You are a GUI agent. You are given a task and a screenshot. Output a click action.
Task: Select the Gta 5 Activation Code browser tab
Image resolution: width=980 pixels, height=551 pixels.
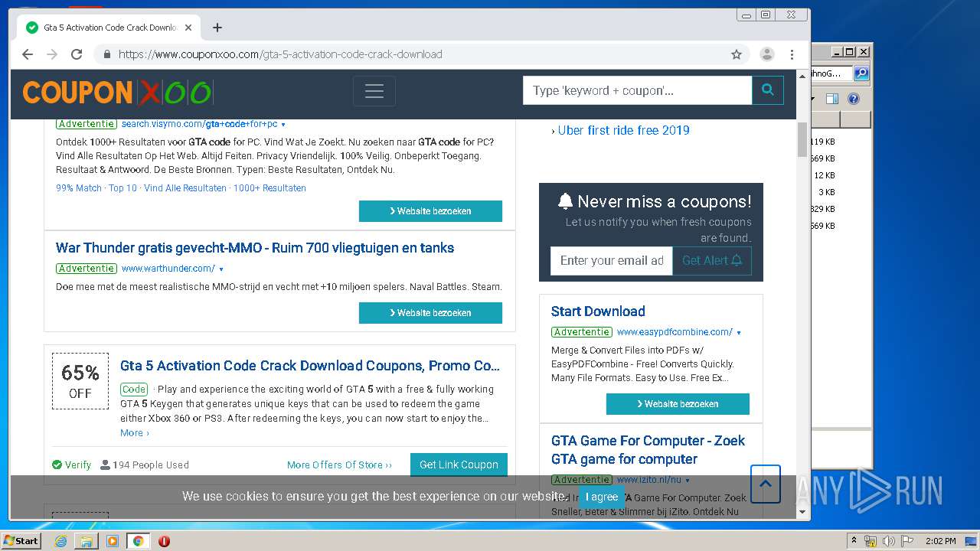(107, 28)
